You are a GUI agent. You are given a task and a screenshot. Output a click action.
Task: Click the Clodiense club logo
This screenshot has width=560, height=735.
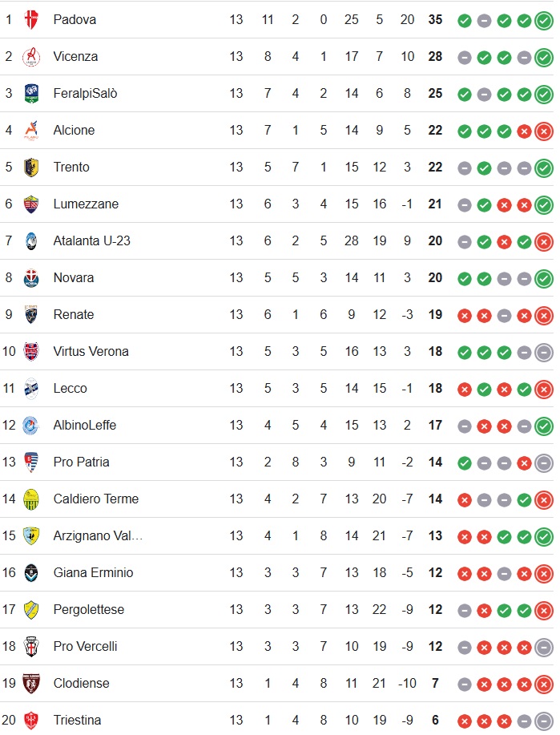31,683
